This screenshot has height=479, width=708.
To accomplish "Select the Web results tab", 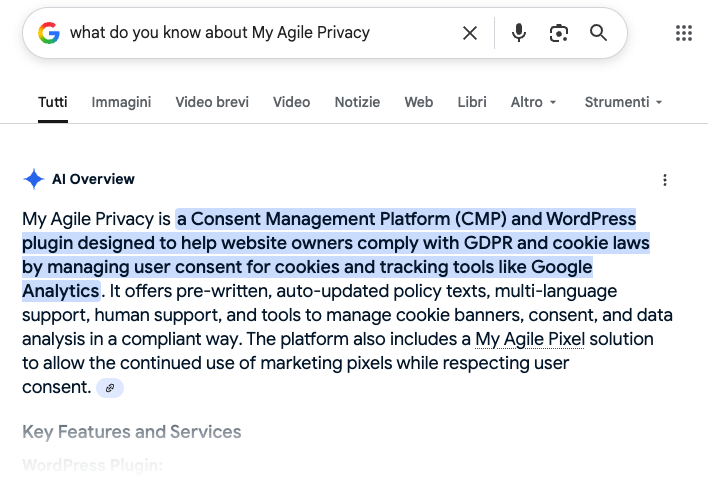I will pyautogui.click(x=418, y=102).
